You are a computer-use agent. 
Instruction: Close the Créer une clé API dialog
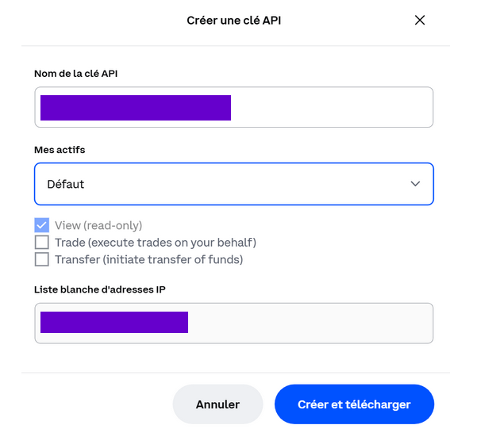[420, 21]
